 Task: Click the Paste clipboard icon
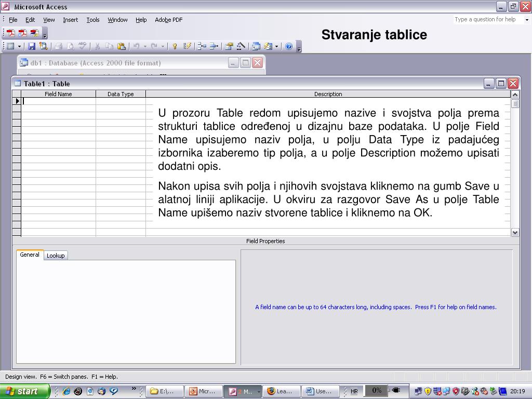pyautogui.click(x=121, y=46)
